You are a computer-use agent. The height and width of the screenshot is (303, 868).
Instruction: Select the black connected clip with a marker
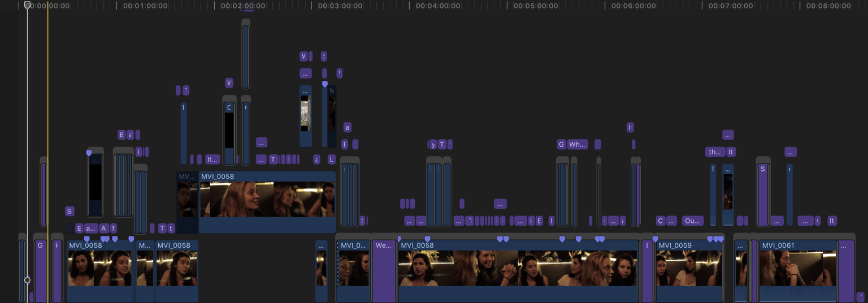point(96,185)
